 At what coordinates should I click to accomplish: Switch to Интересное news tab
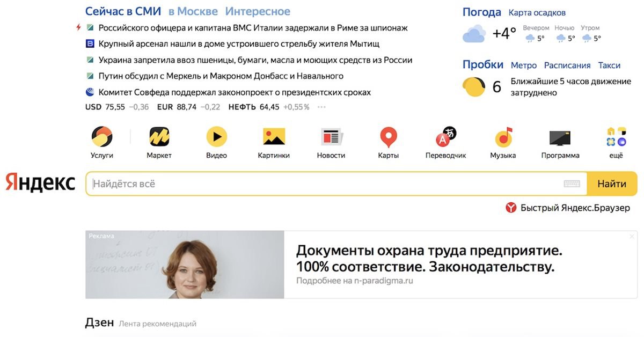(x=258, y=11)
